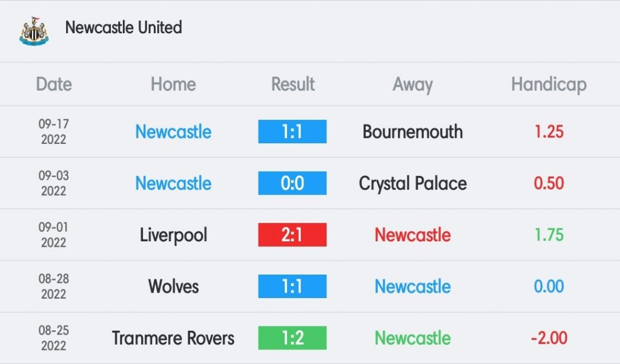Image resolution: width=620 pixels, height=364 pixels.
Task: Click the -2.00 handicap value
Action: tap(549, 338)
